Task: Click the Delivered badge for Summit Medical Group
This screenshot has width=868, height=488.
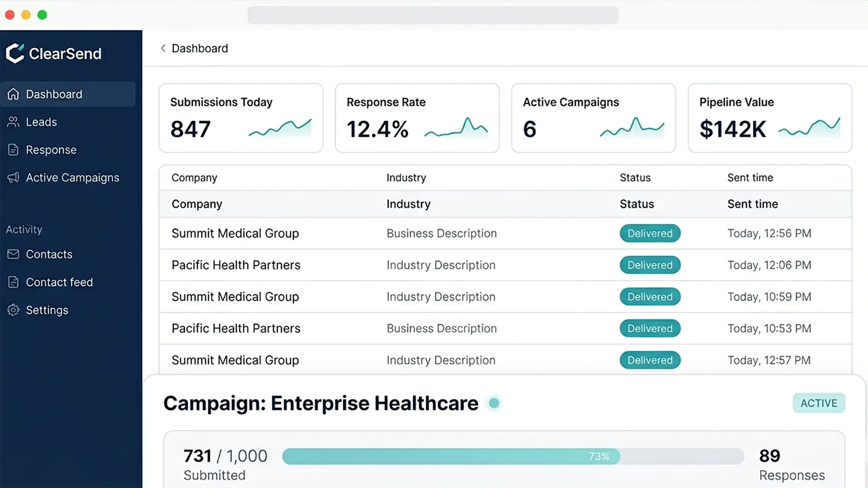Action: pyautogui.click(x=650, y=233)
